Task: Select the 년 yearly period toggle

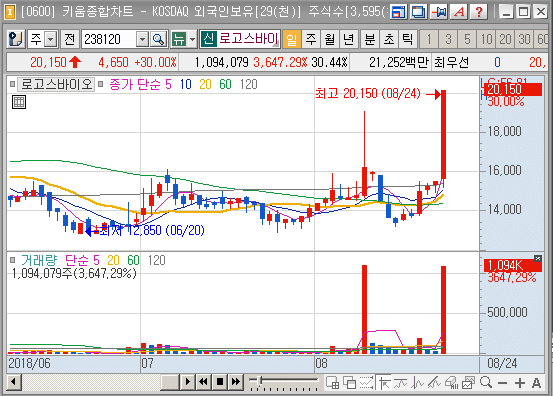Action: click(x=349, y=39)
